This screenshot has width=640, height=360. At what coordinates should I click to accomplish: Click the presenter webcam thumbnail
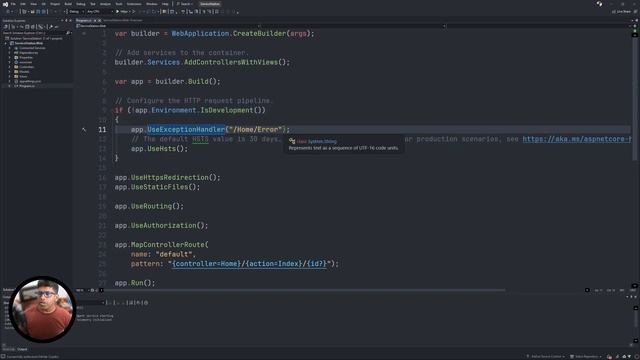point(42,309)
